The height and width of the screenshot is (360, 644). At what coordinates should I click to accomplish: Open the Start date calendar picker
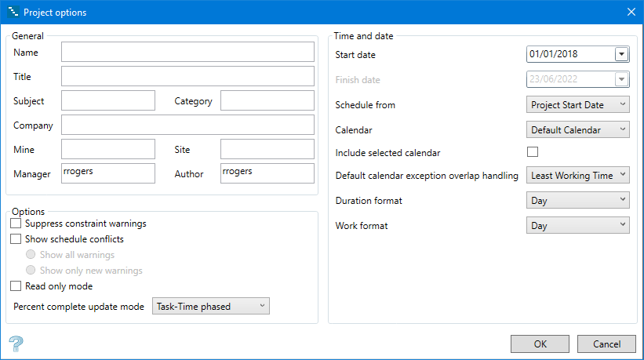(622, 54)
